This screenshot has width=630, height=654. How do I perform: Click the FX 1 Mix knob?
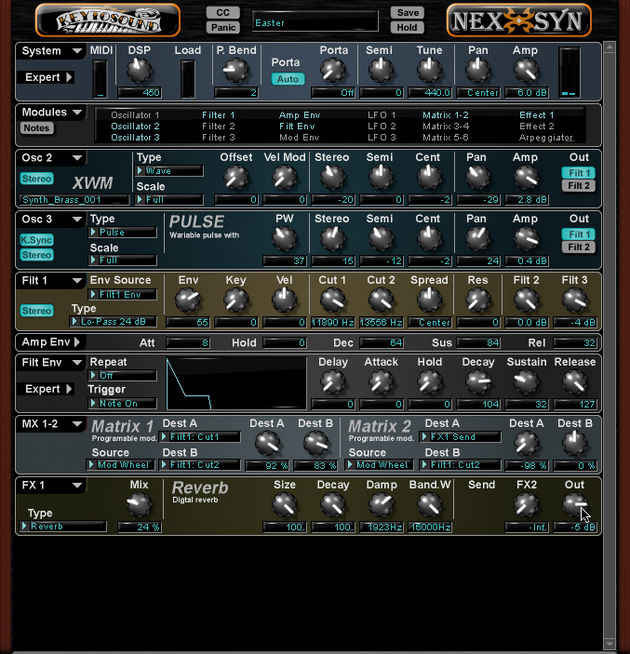tap(139, 504)
